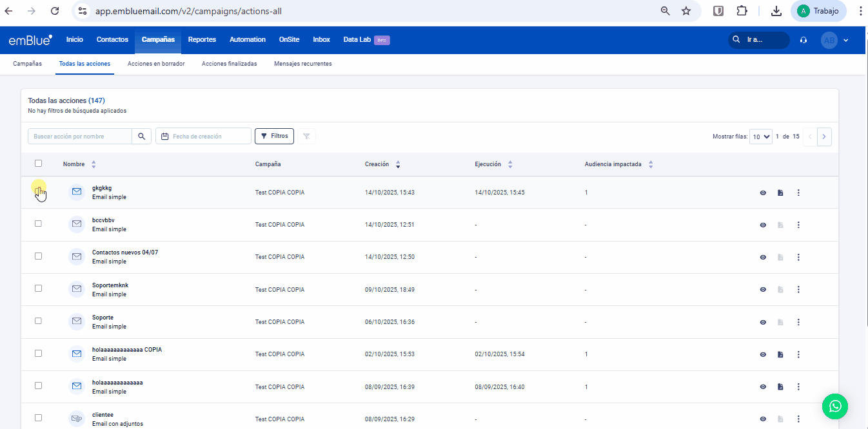Click the report document icon for gkgkkg

[780, 193]
